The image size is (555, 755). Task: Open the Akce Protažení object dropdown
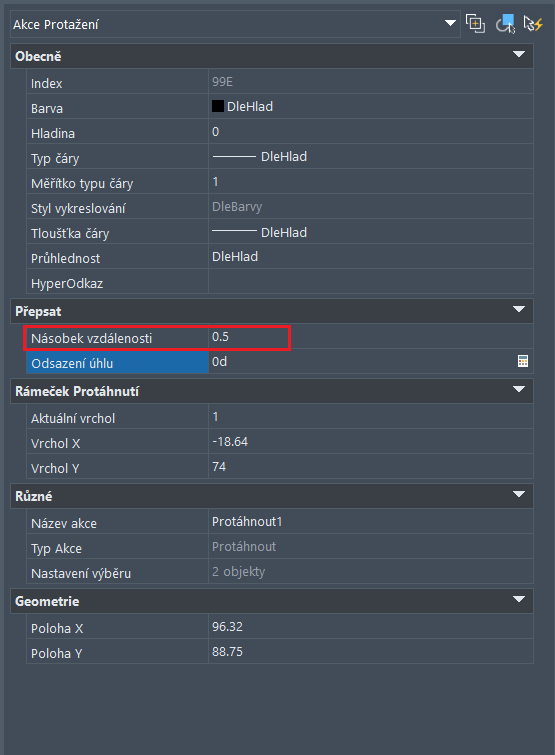pyautogui.click(x=450, y=23)
